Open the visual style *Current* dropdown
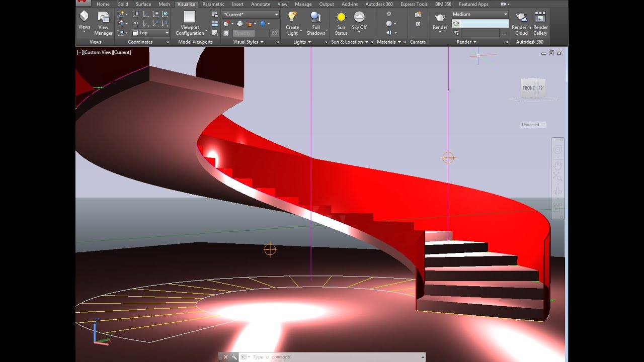 [x=251, y=15]
